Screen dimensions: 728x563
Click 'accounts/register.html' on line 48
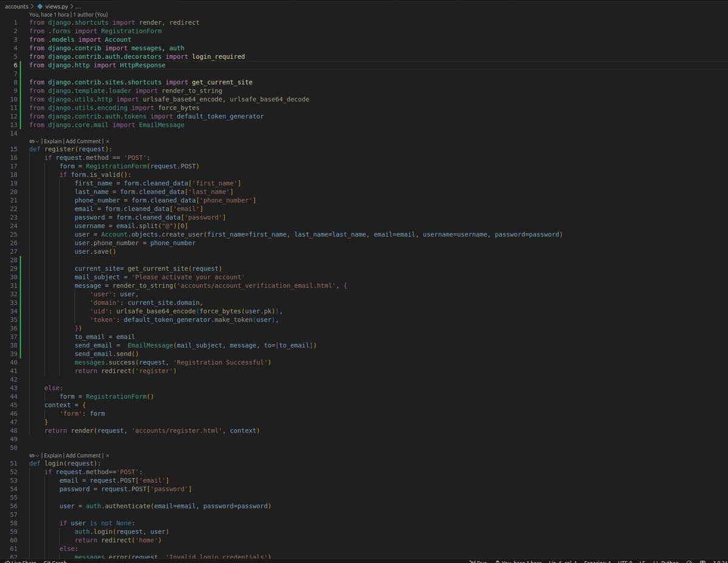(x=177, y=430)
